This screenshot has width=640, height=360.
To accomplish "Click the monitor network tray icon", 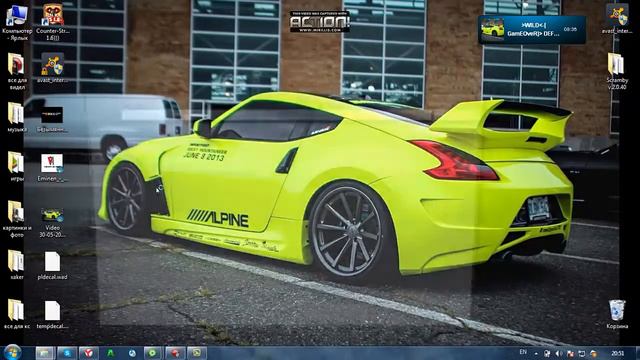I will tap(582, 353).
